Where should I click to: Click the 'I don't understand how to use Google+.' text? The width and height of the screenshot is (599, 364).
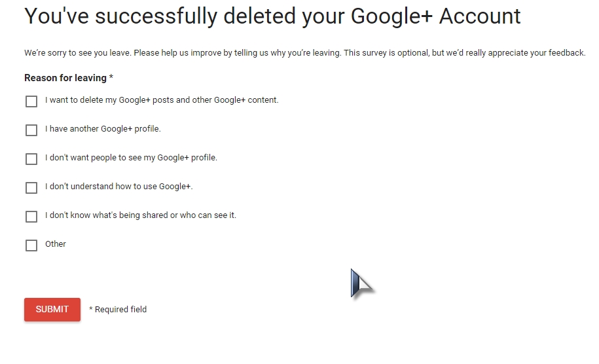(x=118, y=187)
